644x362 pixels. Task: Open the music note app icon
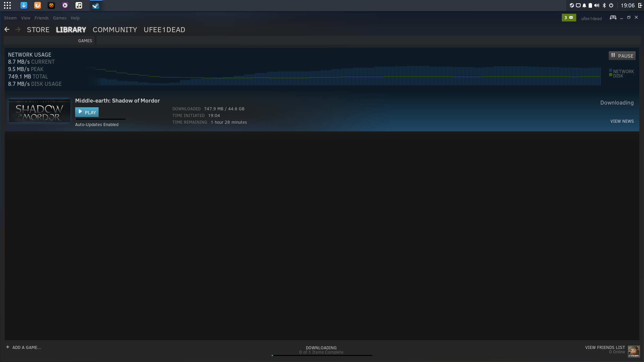click(79, 5)
